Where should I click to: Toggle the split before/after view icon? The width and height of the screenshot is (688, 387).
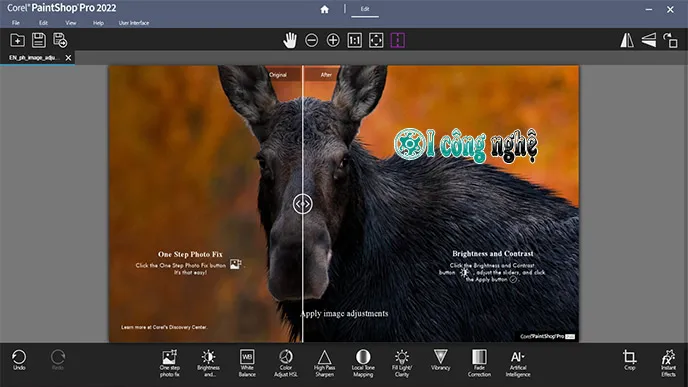[398, 40]
